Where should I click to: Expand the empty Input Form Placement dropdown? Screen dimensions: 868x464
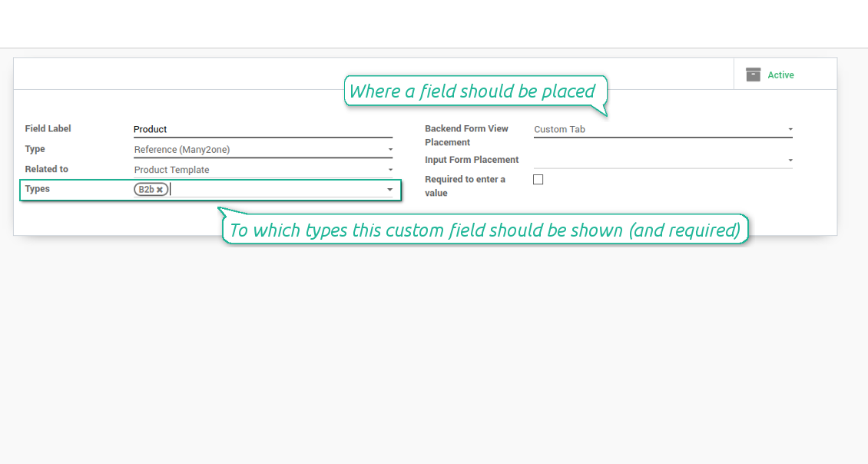[662, 160]
